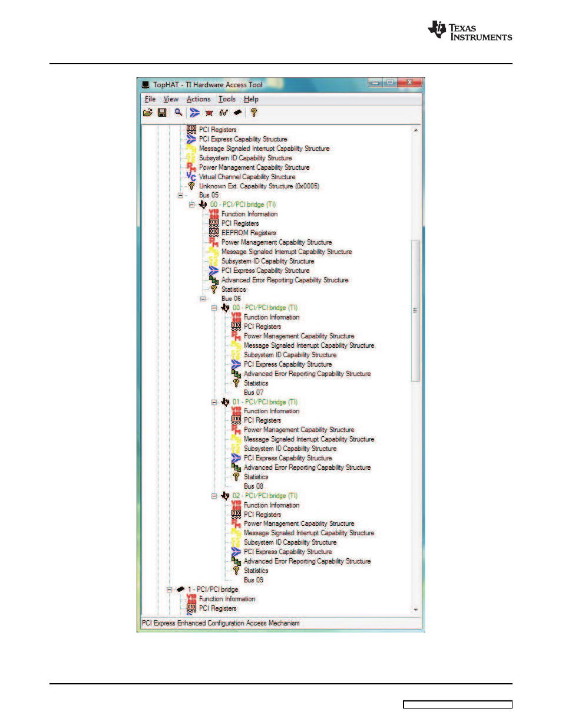
Task: Open the View menu
Action: click(x=171, y=99)
